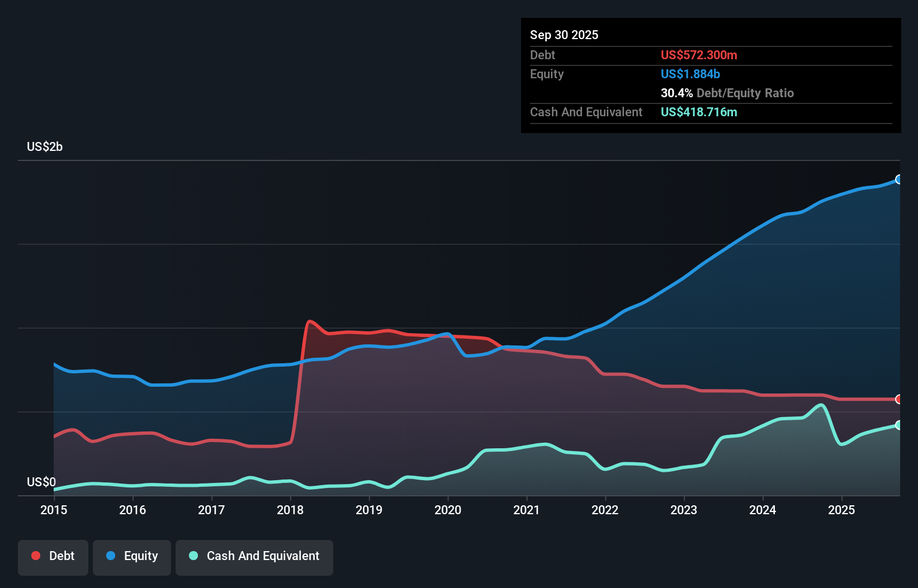Click the US$1.884b Equity value

[690, 74]
